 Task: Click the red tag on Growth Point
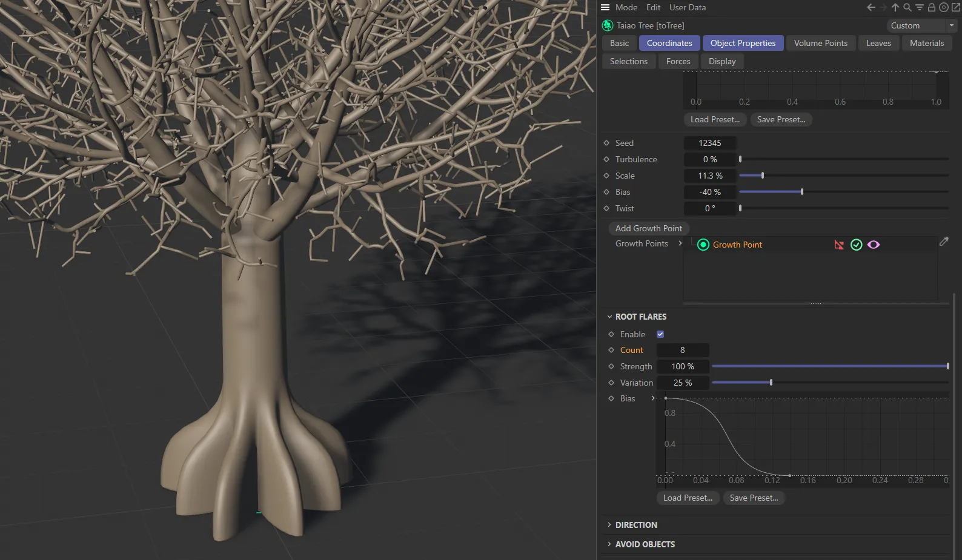(x=839, y=245)
